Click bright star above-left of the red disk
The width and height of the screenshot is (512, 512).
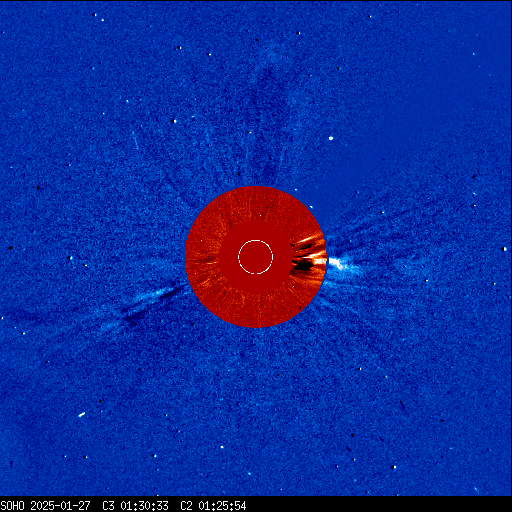coord(174,121)
